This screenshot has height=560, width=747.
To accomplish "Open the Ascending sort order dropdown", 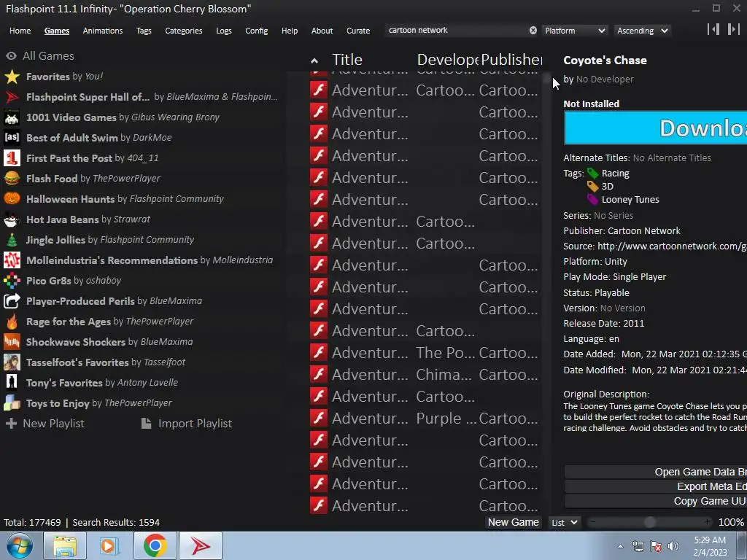I will coord(642,31).
